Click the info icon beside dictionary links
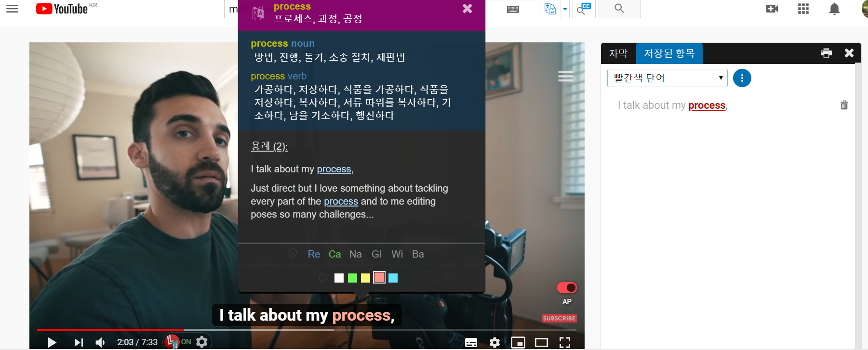Screen dimensions: 868x350 click(x=293, y=253)
